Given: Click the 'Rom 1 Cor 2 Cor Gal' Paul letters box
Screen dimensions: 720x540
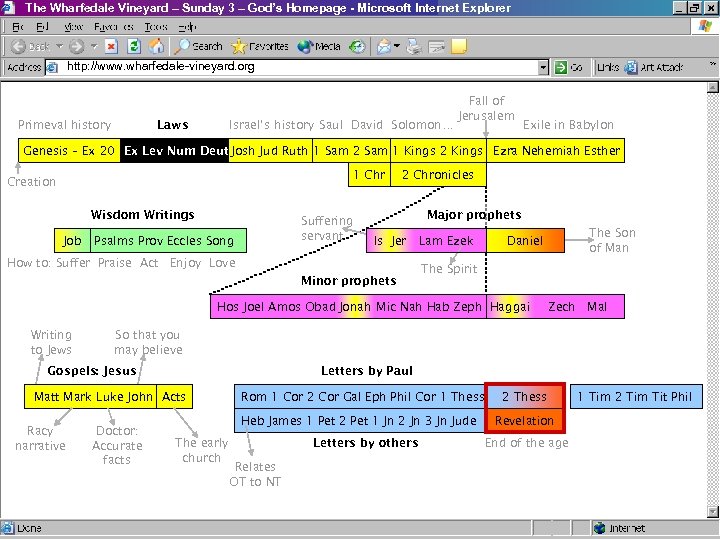Looking at the screenshot, I should coord(360,396).
